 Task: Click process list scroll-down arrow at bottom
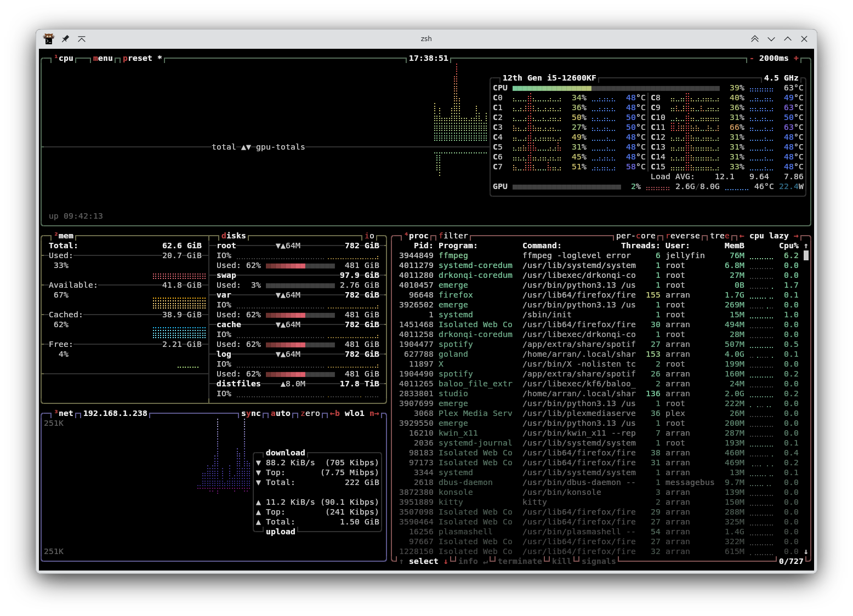pos(806,552)
